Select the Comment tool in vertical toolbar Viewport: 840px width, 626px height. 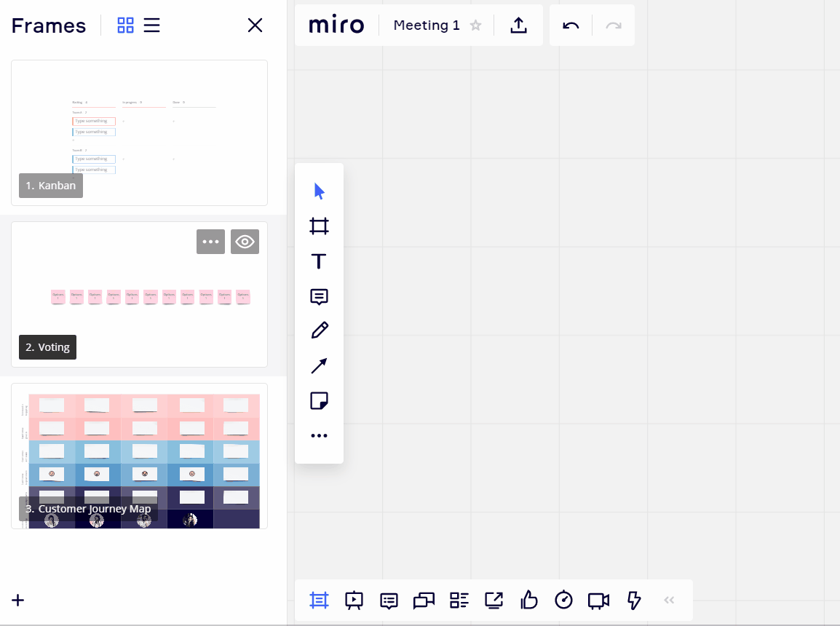click(x=319, y=296)
